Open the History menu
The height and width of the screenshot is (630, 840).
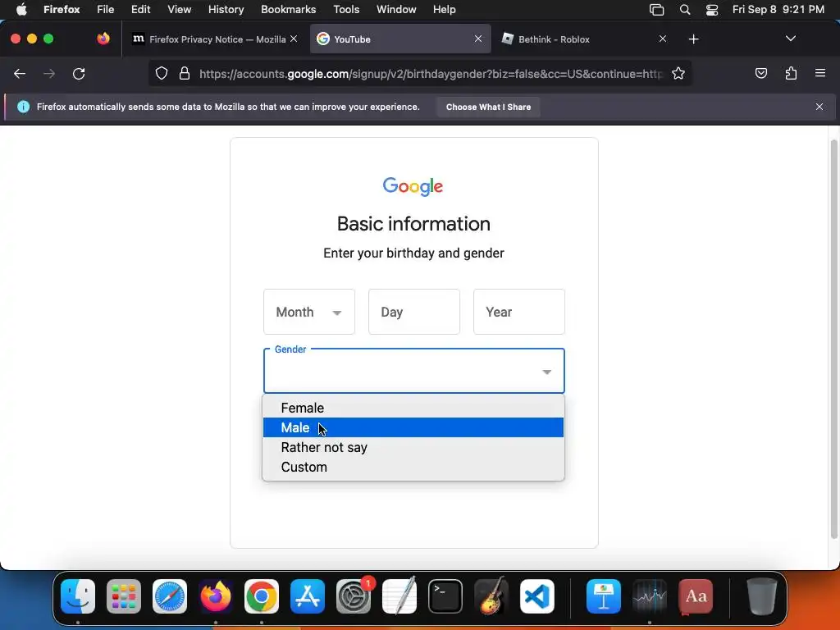click(226, 10)
